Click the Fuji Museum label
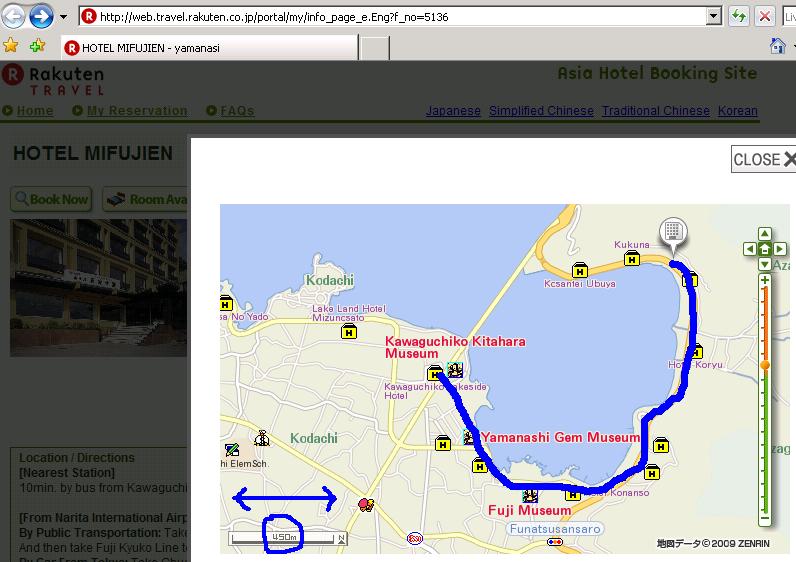796x562 pixels. (529, 510)
